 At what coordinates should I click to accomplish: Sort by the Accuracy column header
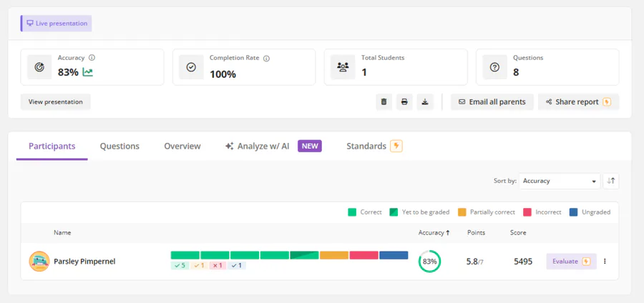pos(434,232)
